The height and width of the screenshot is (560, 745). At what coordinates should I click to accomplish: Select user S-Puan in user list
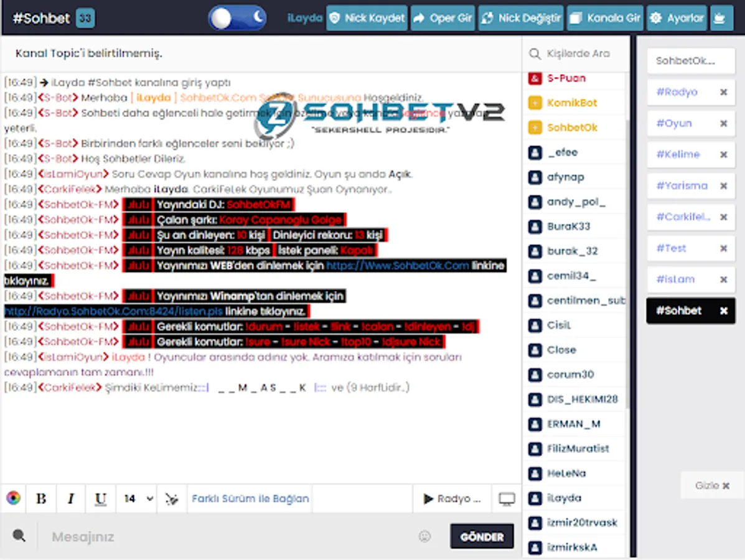pos(566,78)
